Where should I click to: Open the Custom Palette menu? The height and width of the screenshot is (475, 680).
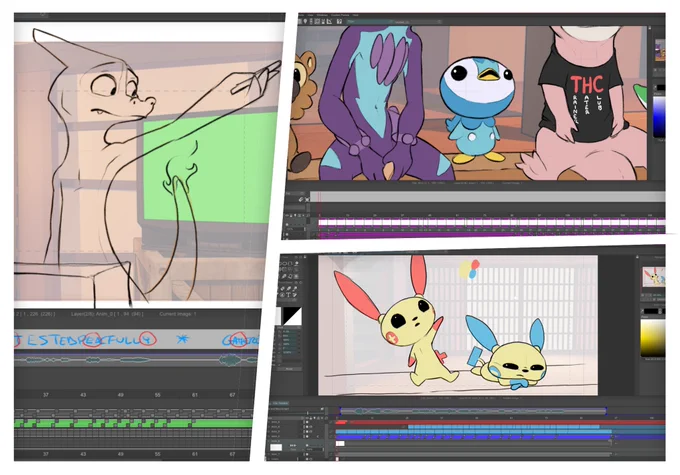coord(340,15)
